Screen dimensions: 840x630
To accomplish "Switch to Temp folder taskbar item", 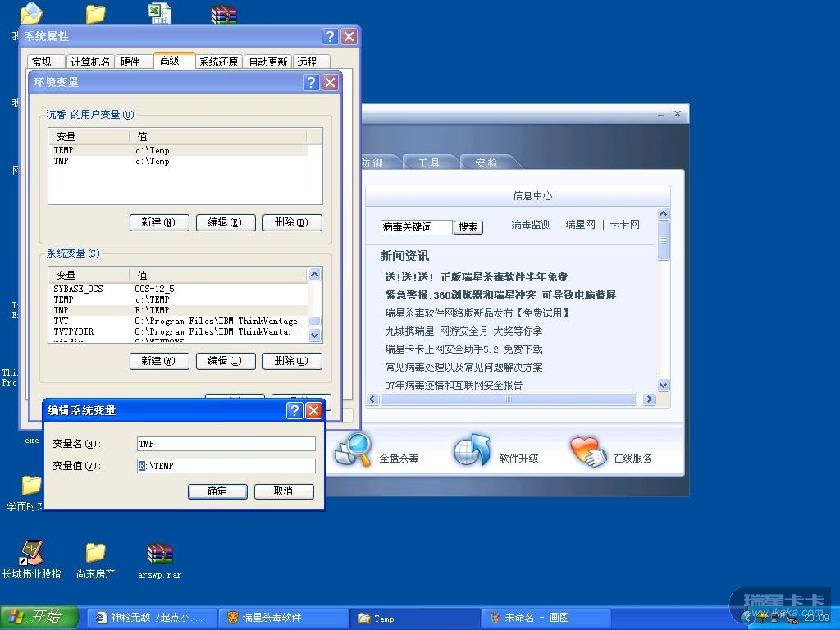I will point(416,618).
